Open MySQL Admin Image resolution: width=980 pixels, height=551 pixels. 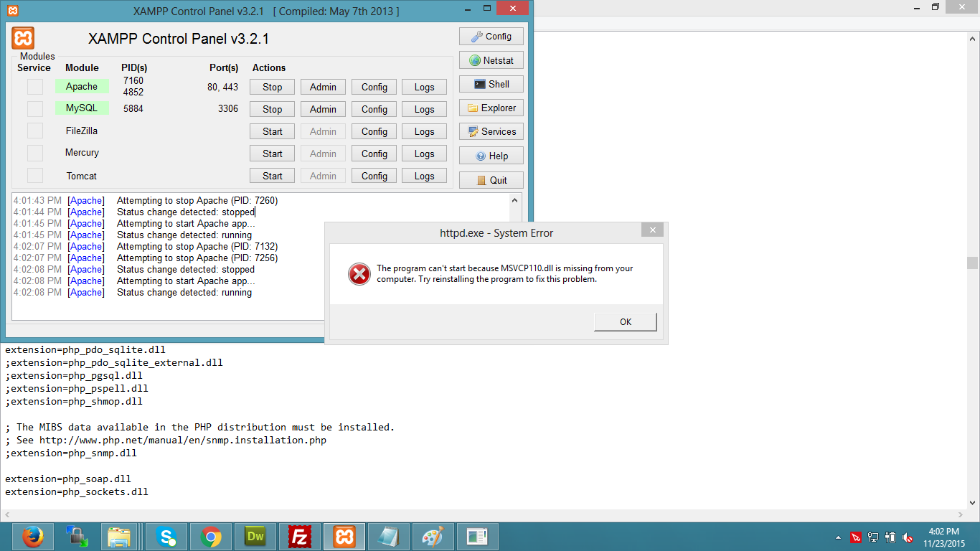(323, 109)
